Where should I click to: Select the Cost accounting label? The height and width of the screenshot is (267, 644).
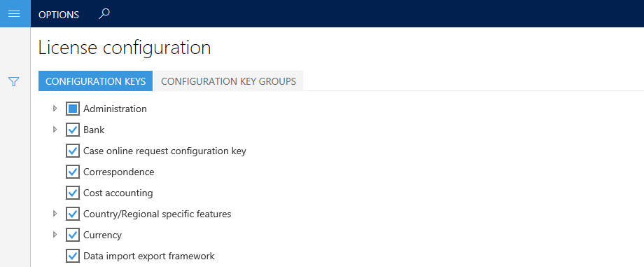click(x=118, y=193)
